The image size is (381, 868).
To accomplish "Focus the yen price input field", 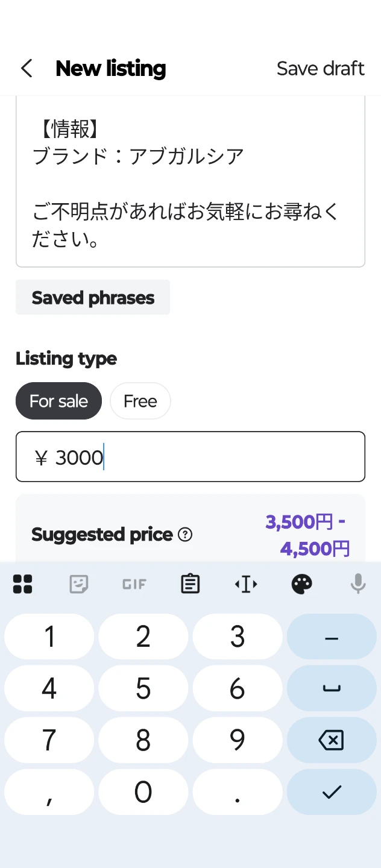I will (x=190, y=457).
